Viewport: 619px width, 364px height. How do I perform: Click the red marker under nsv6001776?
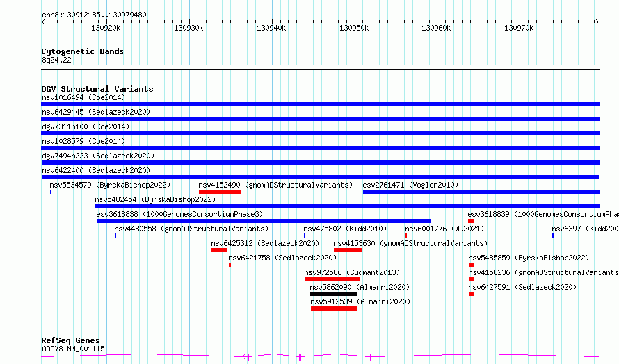tap(405, 235)
